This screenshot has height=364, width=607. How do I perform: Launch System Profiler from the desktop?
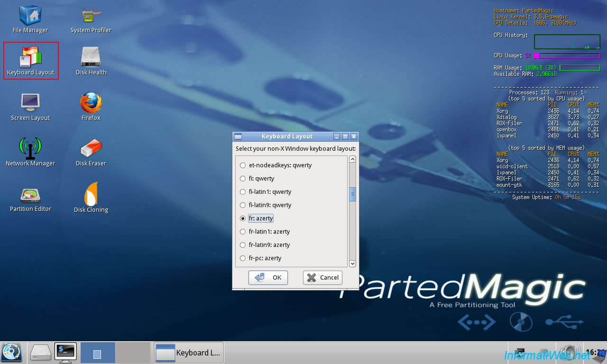91,19
